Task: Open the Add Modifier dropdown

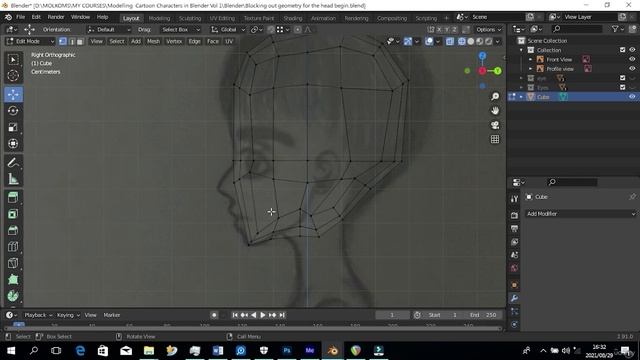Action: pyautogui.click(x=580, y=213)
